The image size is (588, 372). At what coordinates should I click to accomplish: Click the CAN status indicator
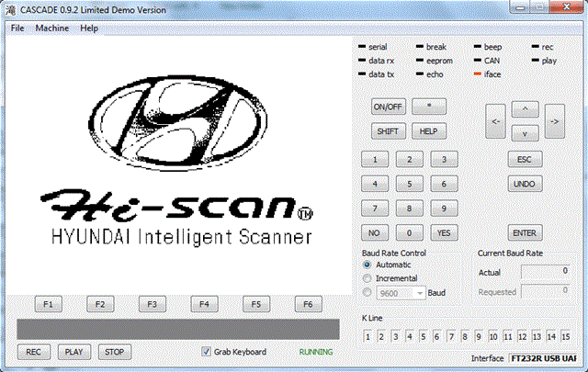click(x=478, y=61)
